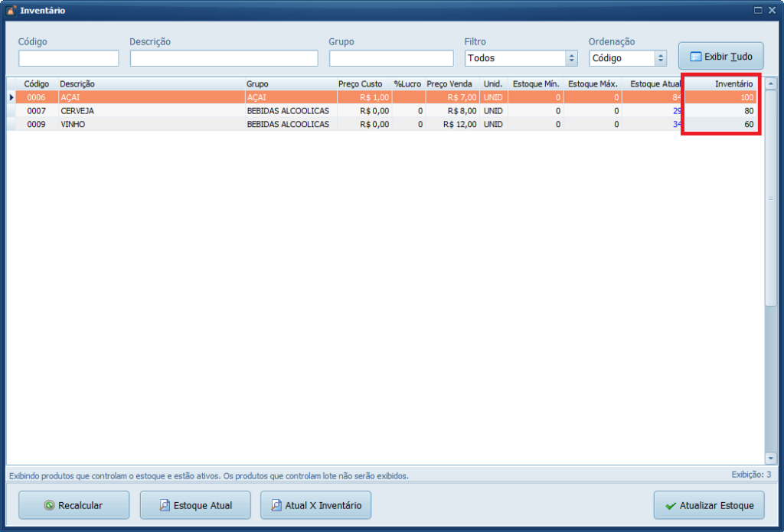Select the AÇAI product row
Viewport: 784px width, 532px height.
tap(153, 97)
